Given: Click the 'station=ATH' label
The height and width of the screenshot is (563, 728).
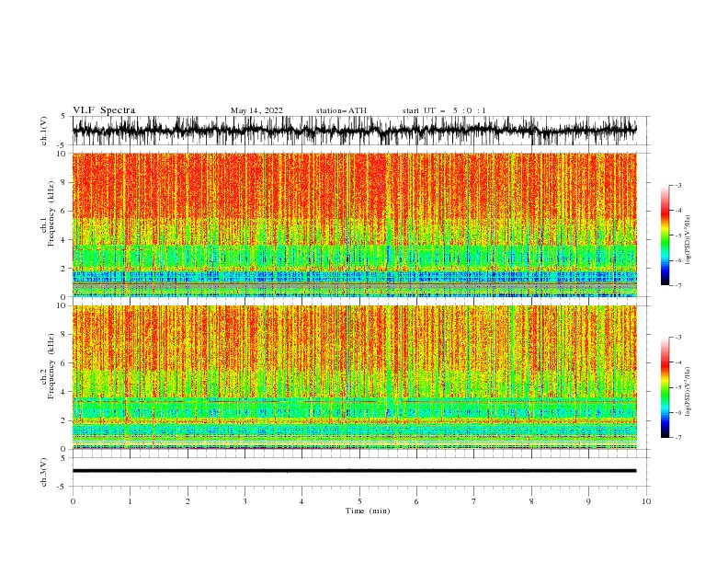Looking at the screenshot, I should pos(341,110).
